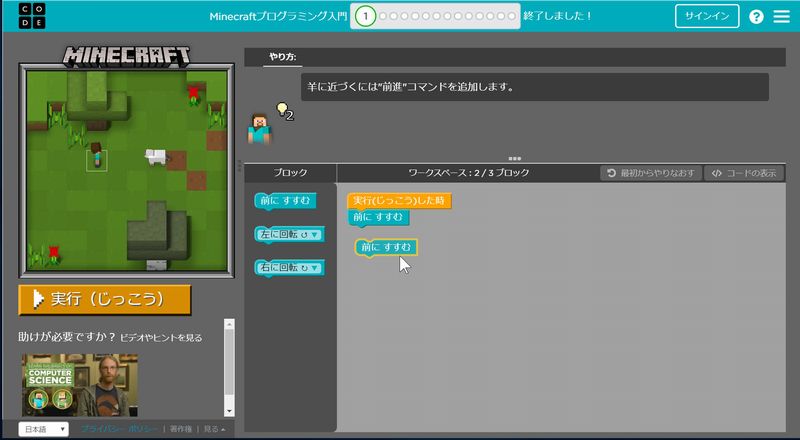Show code with コードの表示 button
800x440 pixels.
point(744,173)
